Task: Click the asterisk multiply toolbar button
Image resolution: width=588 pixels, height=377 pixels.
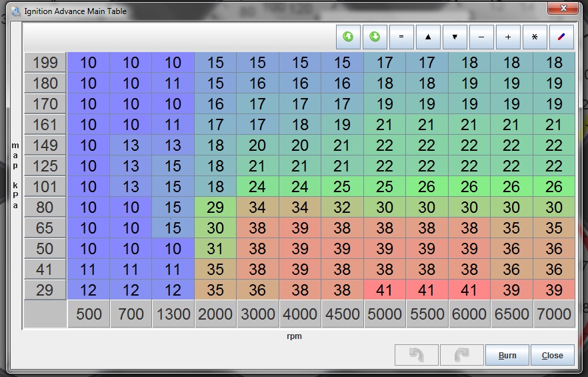Action: click(x=535, y=37)
